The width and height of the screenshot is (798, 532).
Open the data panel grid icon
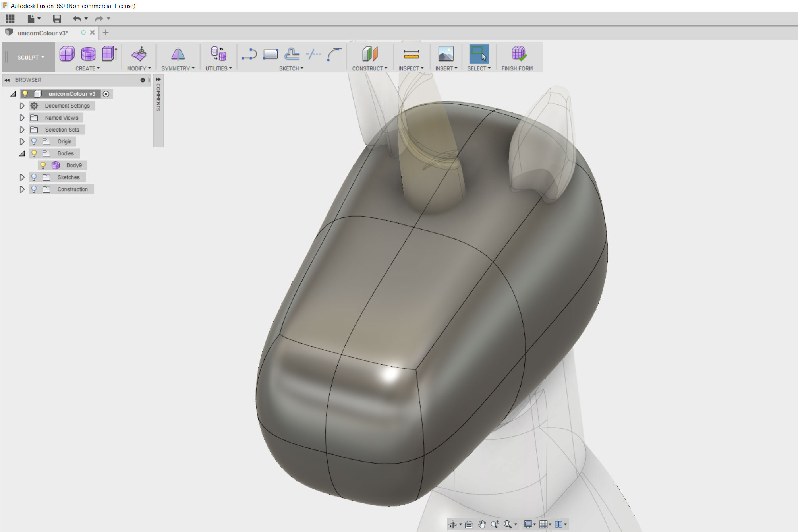[10, 19]
